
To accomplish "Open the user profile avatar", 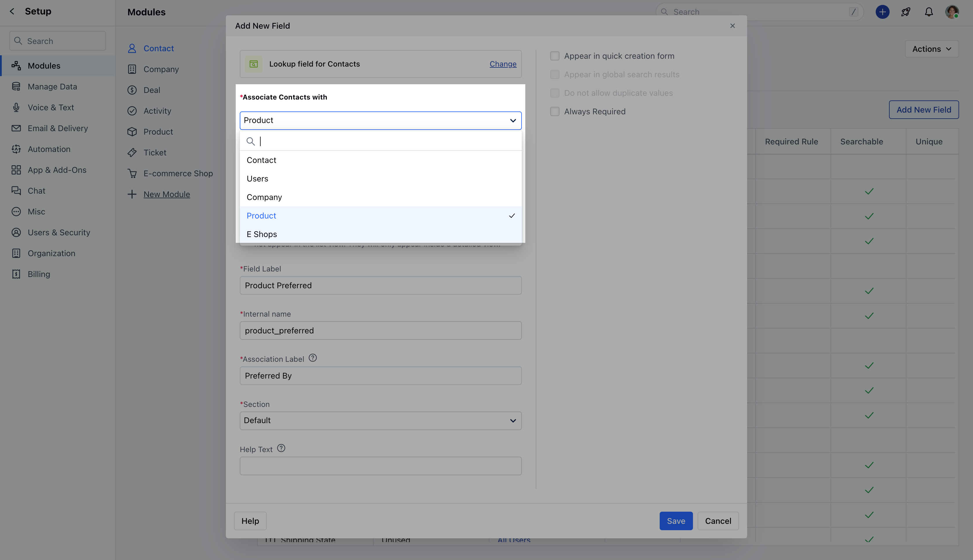I will 952,12.
